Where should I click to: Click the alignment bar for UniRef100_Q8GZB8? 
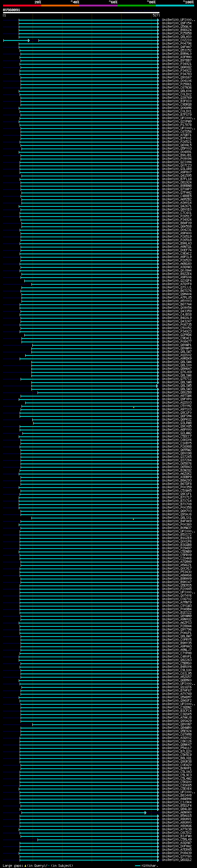coord(98,393)
